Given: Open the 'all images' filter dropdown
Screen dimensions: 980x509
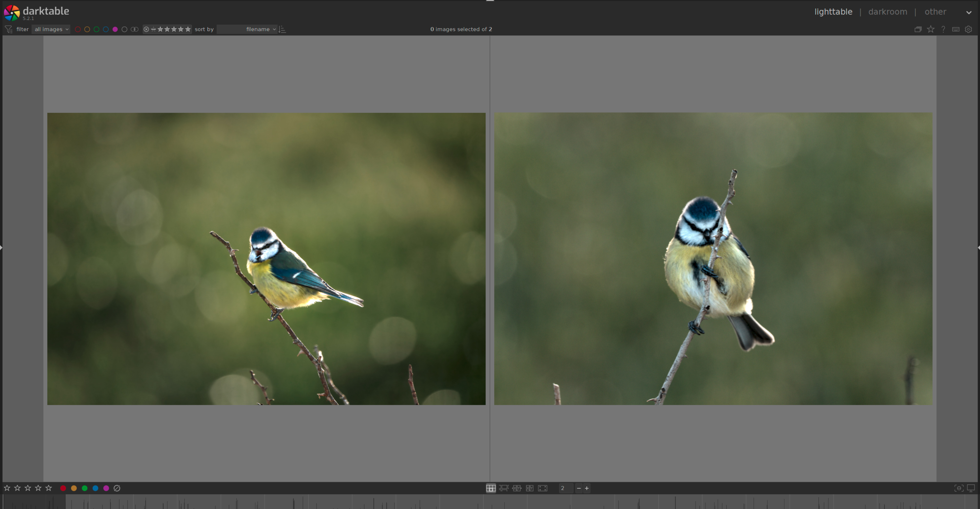Looking at the screenshot, I should tap(51, 29).
